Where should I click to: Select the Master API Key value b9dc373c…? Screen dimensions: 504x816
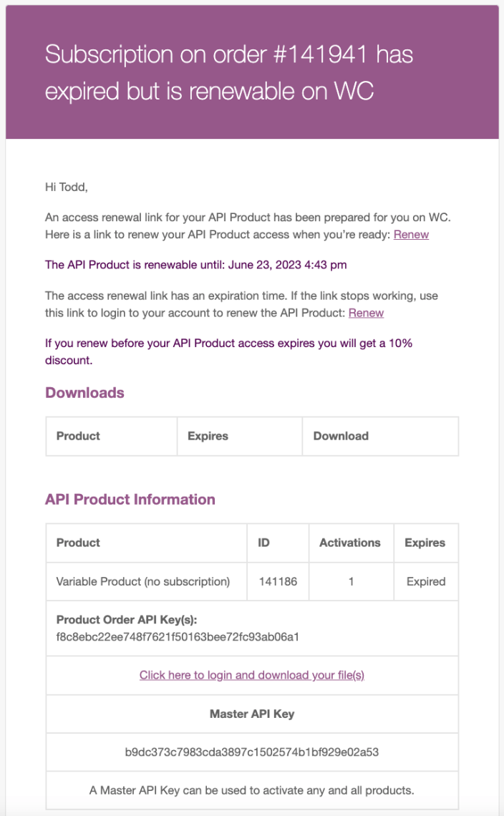tap(251, 752)
